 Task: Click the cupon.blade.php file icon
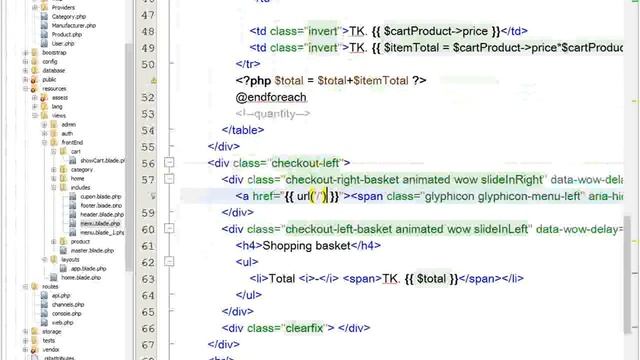pyautogui.click(x=73, y=197)
